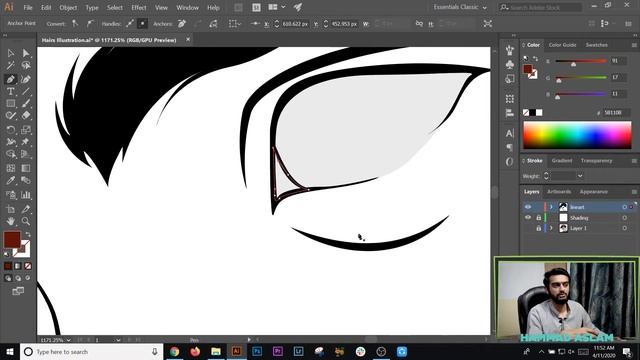Screen dimensions: 640x360
Task: Select the Puppet Warp pin tool
Action: coord(26,142)
